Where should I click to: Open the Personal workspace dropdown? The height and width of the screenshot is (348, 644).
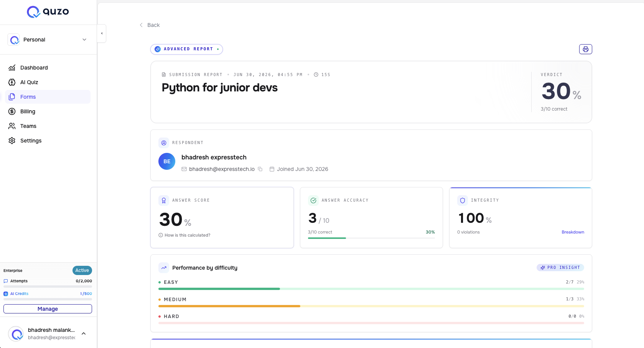(x=48, y=40)
